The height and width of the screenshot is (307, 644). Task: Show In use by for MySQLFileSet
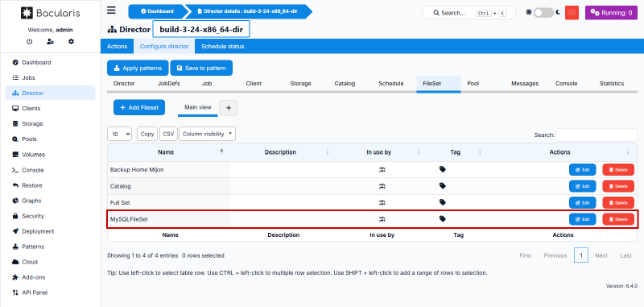pos(382,219)
